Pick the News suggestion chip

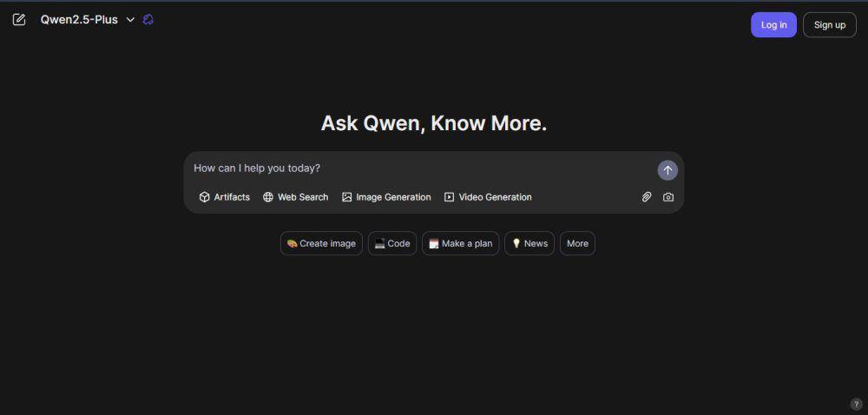[529, 243]
